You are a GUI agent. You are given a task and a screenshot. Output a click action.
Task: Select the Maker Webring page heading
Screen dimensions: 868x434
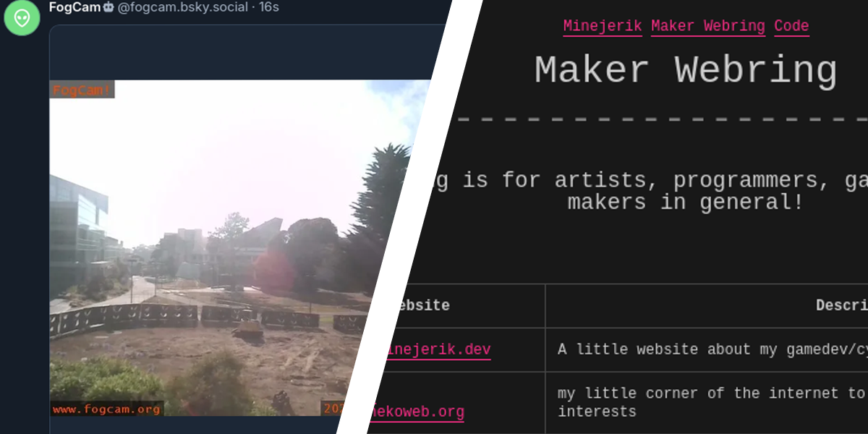pyautogui.click(x=686, y=70)
